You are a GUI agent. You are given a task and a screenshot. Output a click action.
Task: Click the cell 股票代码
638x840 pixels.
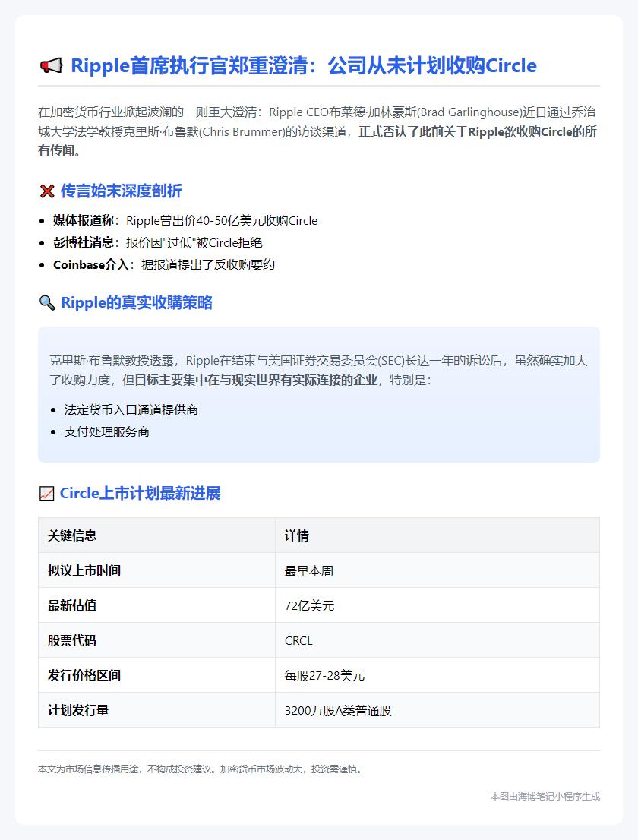pyautogui.click(x=157, y=640)
